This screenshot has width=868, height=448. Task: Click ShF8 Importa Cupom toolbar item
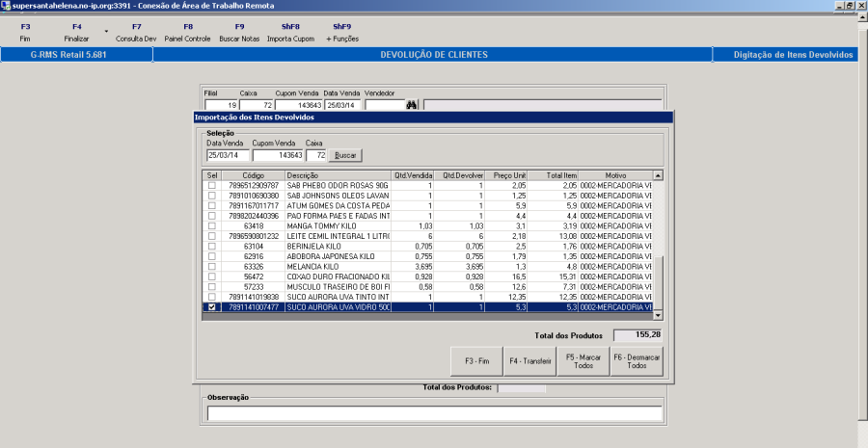[290, 32]
